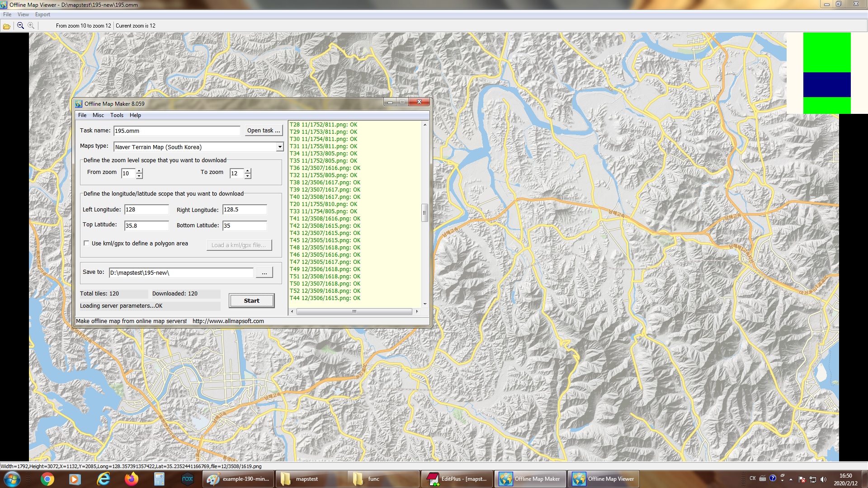
Task: Open the Nox app taskbar icon
Action: 187,479
